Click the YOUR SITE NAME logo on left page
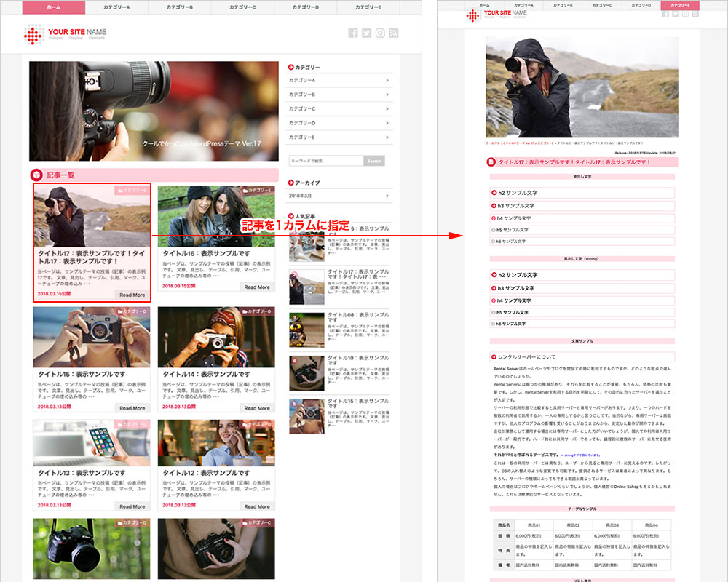 point(65,34)
